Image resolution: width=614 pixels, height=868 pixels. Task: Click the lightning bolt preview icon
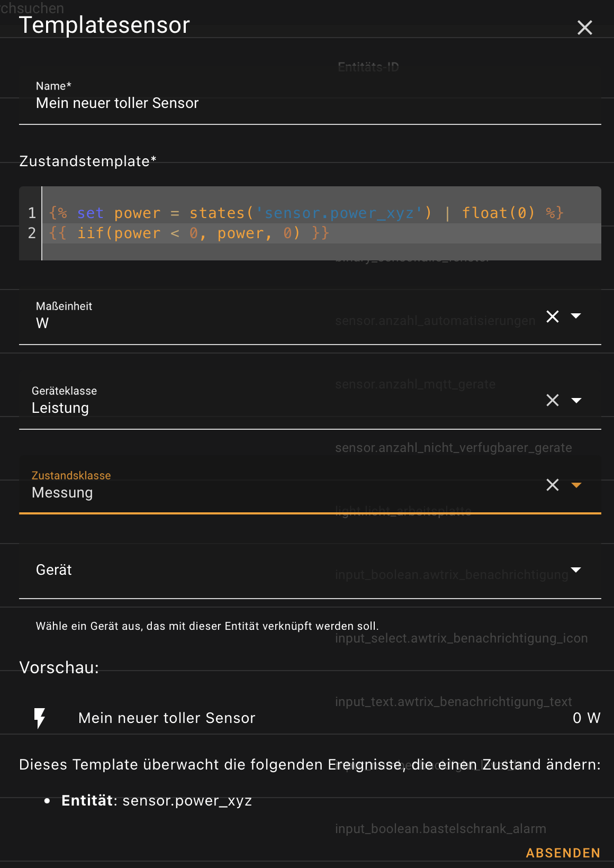[40, 718]
